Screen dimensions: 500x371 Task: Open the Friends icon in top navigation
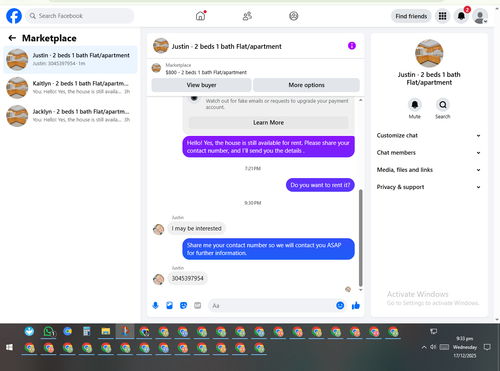pos(247,16)
